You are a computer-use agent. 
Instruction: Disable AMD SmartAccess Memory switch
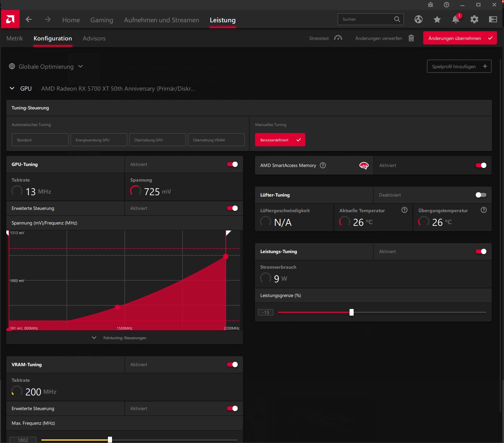(481, 165)
